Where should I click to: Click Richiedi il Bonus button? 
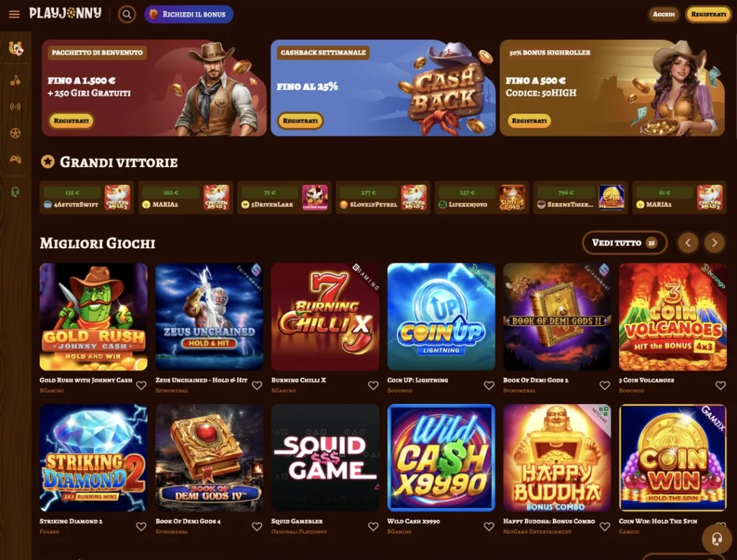[189, 14]
